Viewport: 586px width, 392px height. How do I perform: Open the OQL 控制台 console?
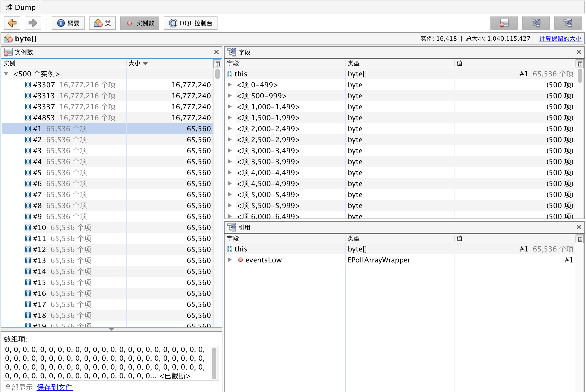click(191, 23)
